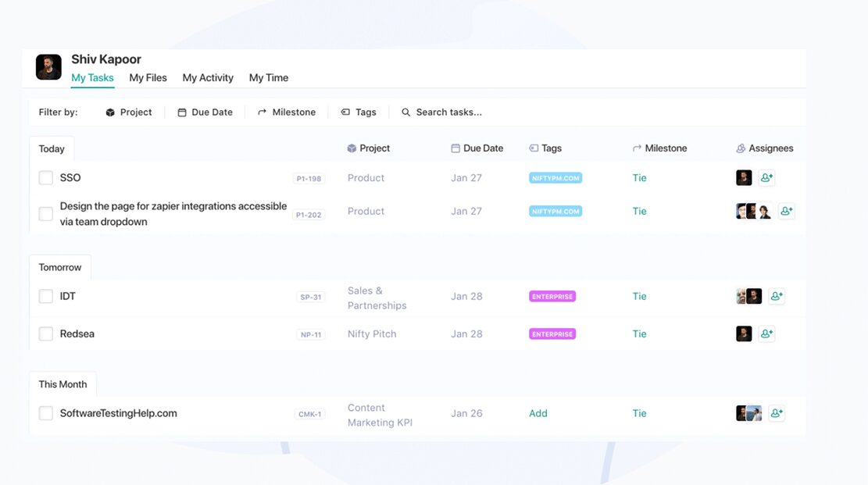The height and width of the screenshot is (485, 868).
Task: Complete the SoftwareTestingHelp.com task
Action: pyautogui.click(x=46, y=413)
